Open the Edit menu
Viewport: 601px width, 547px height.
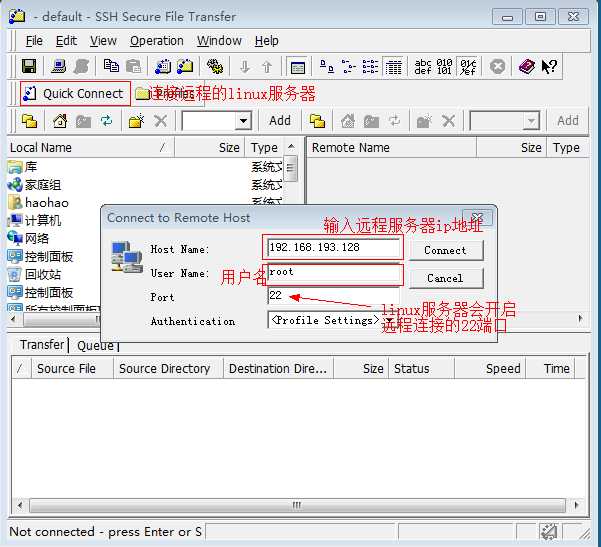[x=66, y=41]
